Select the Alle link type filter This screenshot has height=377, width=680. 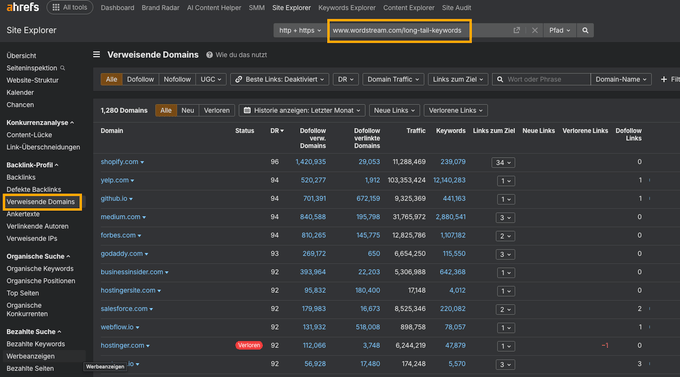click(x=111, y=79)
